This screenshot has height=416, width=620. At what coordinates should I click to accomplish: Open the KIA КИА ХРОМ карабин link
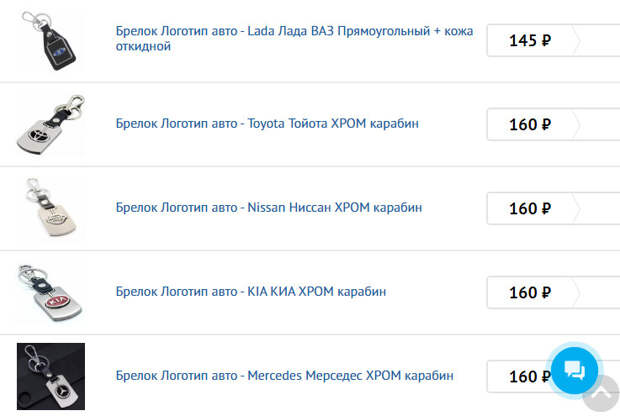tap(251, 291)
